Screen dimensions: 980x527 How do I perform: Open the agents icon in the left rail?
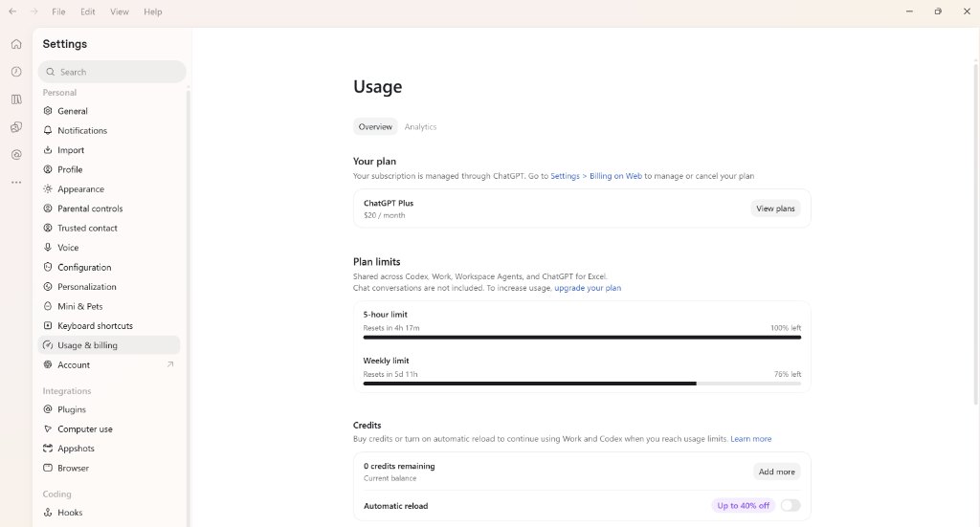[16, 127]
